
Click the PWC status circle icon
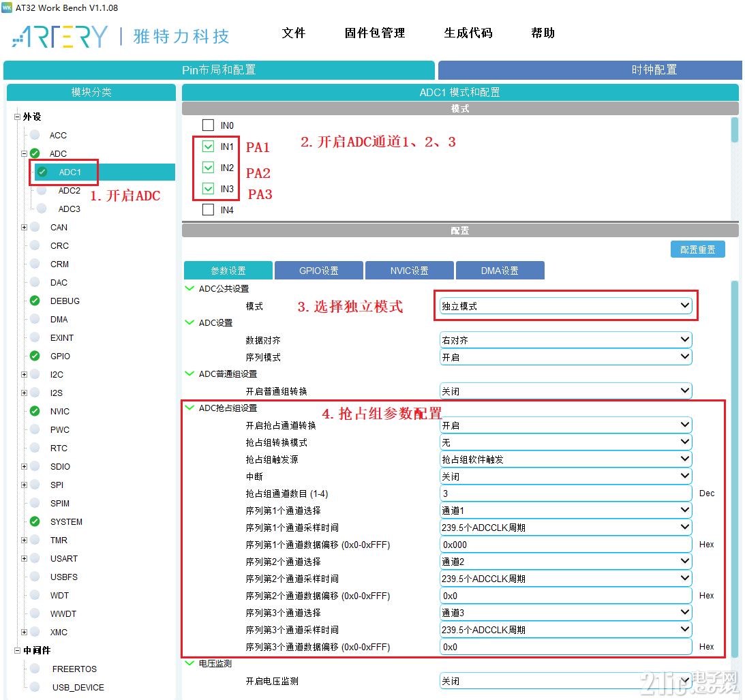[x=35, y=429]
